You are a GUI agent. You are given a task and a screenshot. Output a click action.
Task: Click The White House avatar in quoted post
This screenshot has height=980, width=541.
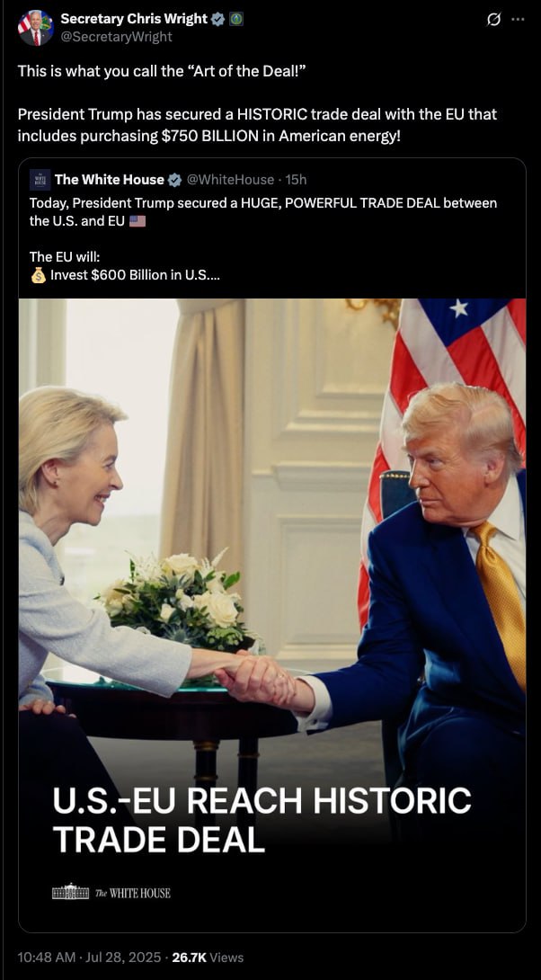click(x=40, y=180)
